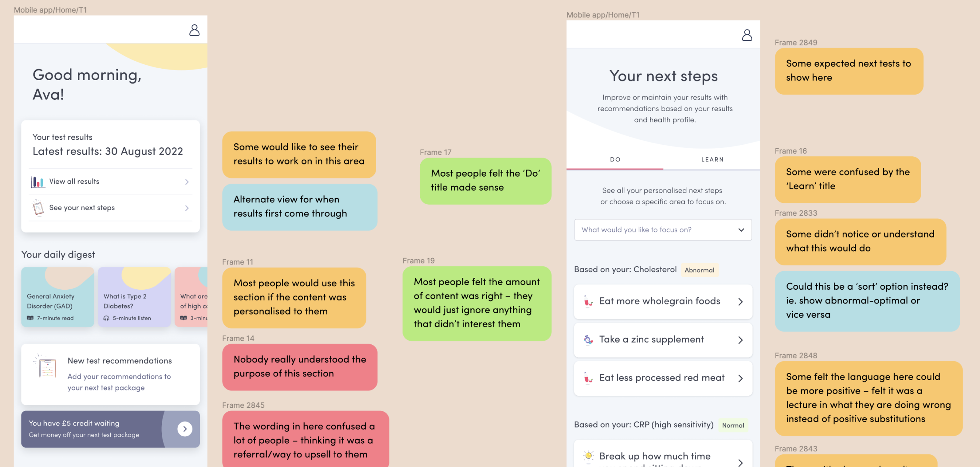The width and height of the screenshot is (980, 467).
Task: Click the pill icon beside Take a zinc supplement
Action: click(x=589, y=340)
